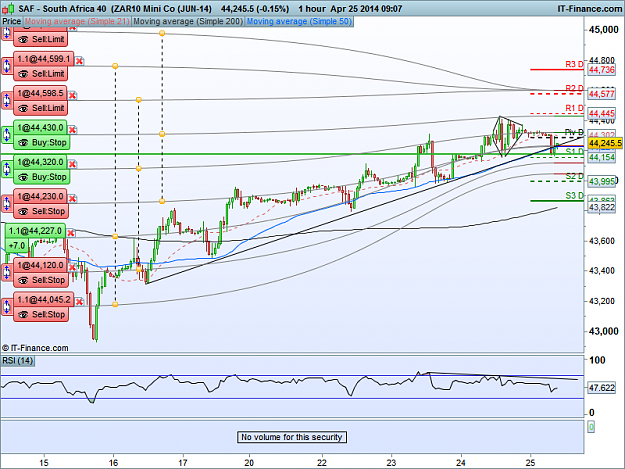Click the S3 D pivot value 43,822

(602, 207)
